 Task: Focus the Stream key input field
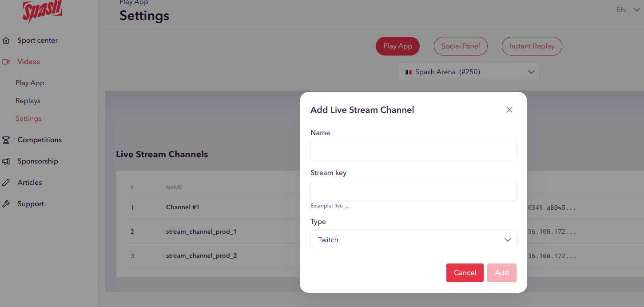pyautogui.click(x=413, y=191)
